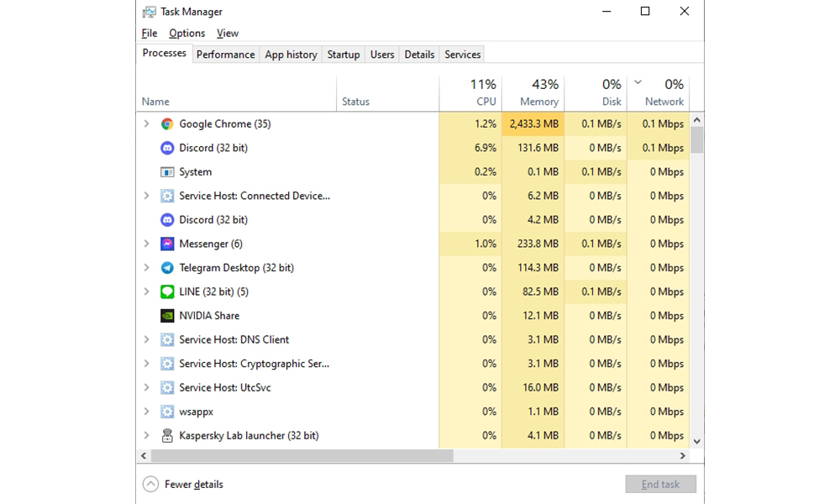
Task: Switch to the Details tab
Action: coord(419,55)
